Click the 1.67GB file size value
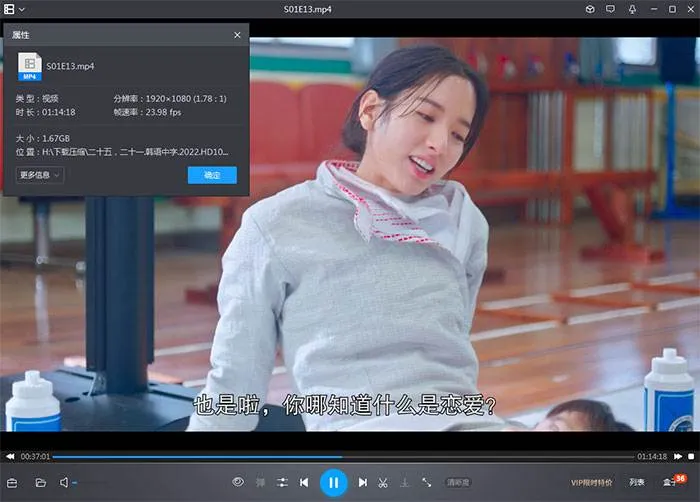Screen dimensions: 700x502 56,138
